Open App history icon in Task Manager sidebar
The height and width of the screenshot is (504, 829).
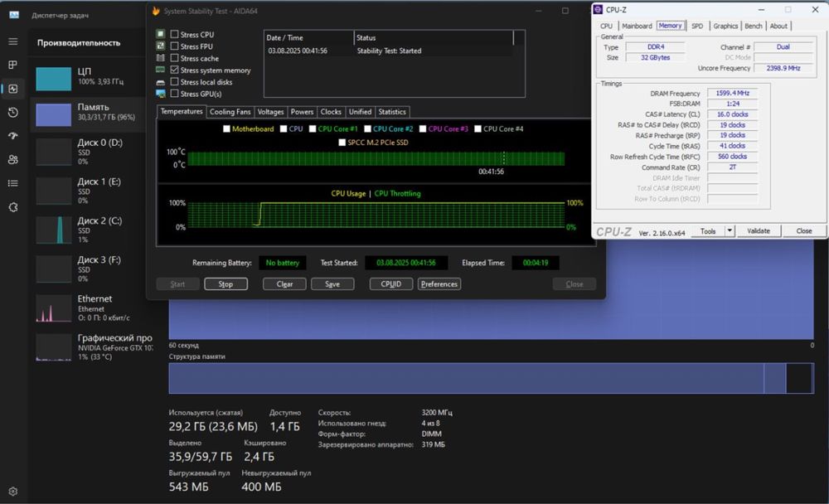click(x=13, y=112)
